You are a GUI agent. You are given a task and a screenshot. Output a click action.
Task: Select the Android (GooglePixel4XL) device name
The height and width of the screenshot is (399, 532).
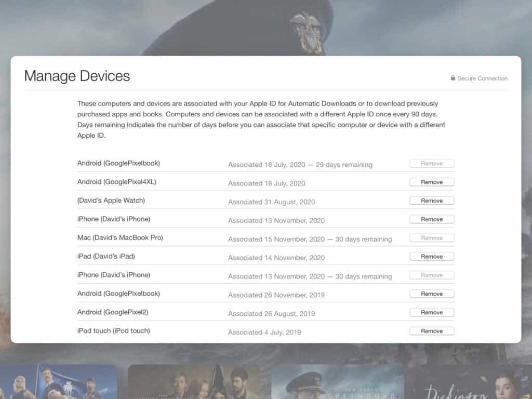coord(116,182)
